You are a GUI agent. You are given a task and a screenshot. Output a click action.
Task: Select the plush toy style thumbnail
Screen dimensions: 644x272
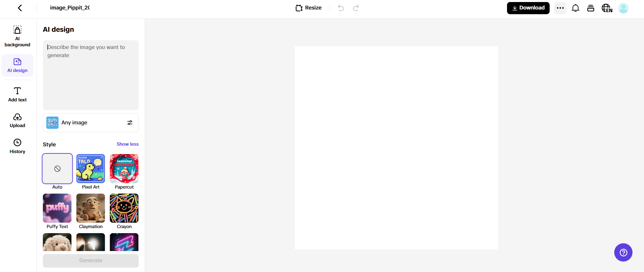pyautogui.click(x=57, y=242)
